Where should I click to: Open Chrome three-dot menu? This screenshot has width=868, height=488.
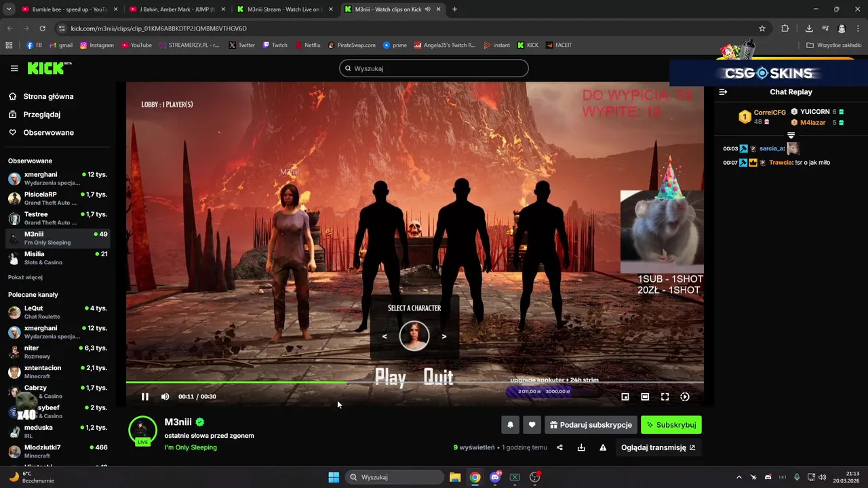858,28
